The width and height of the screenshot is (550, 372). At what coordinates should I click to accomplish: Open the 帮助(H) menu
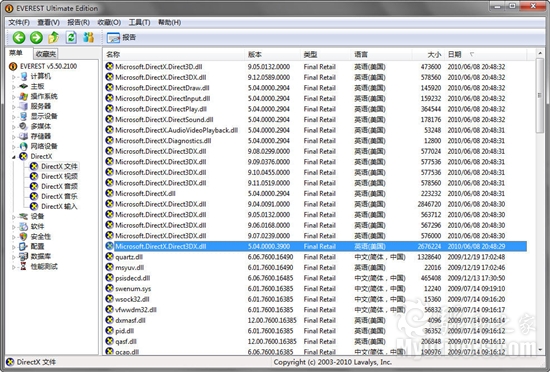point(169,22)
